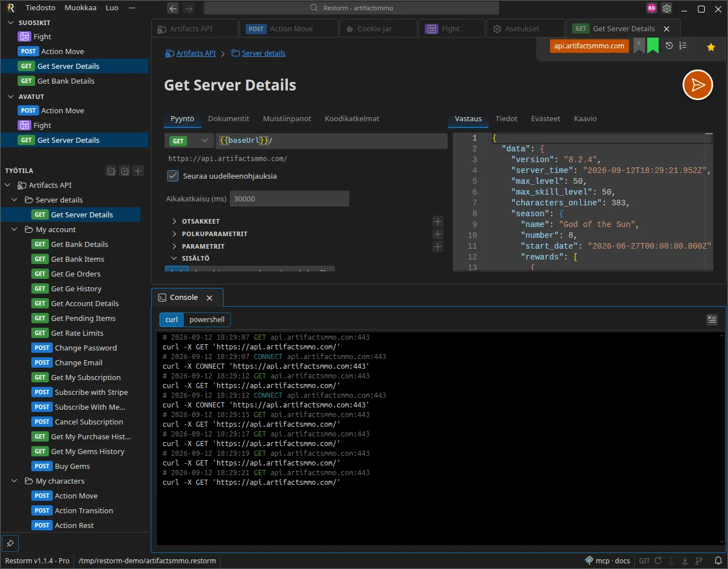The image size is (728, 569).
Task: Switch to the Asetukset editor tab
Action: click(524, 29)
